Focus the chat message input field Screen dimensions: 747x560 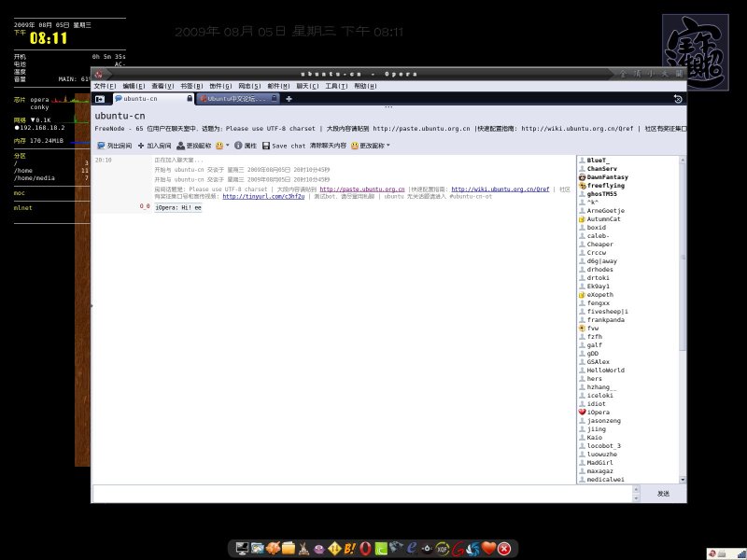pos(362,494)
